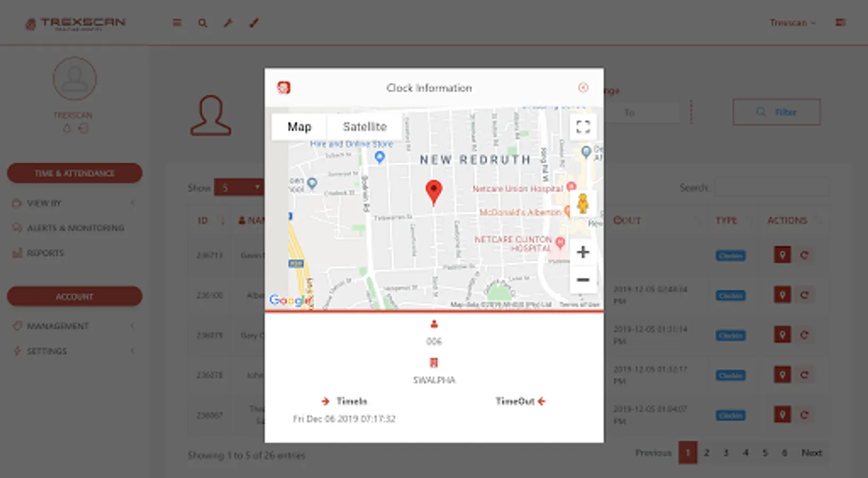The height and width of the screenshot is (478, 868).
Task: Click the brush icon in the top bar
Action: point(254,23)
